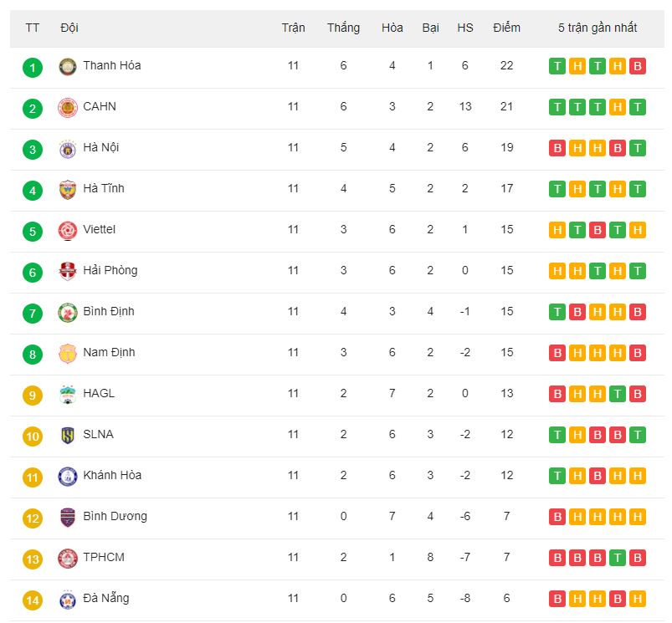
Task: Click the Bình Dương club badge
Action: coord(67,518)
